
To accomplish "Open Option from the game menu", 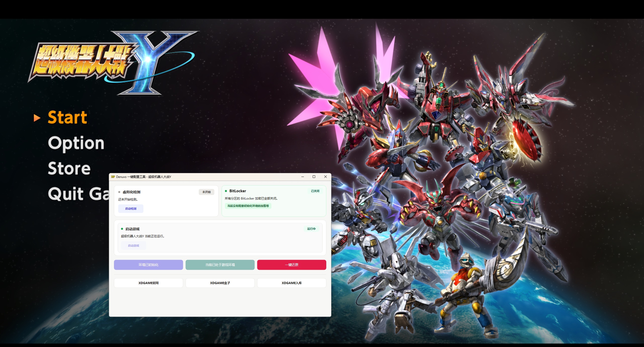I will click(x=76, y=143).
